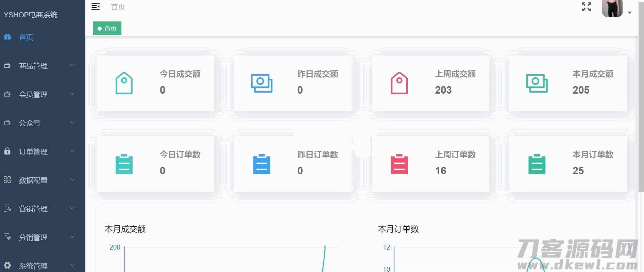The width and height of the screenshot is (644, 272).
Task: Open the dropdown arrow beside the avatar
Action: tap(630, 13)
